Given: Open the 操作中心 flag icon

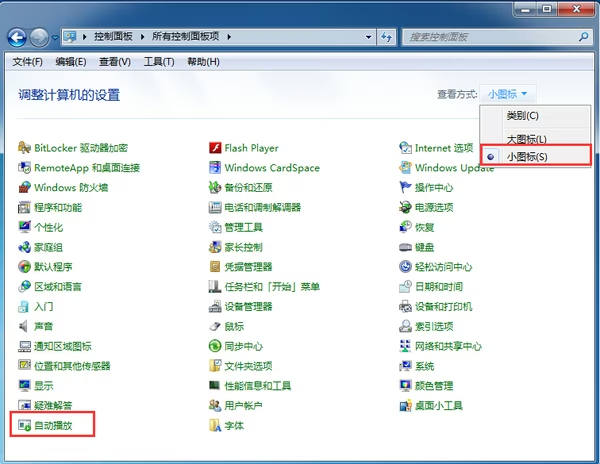Looking at the screenshot, I should point(405,187).
